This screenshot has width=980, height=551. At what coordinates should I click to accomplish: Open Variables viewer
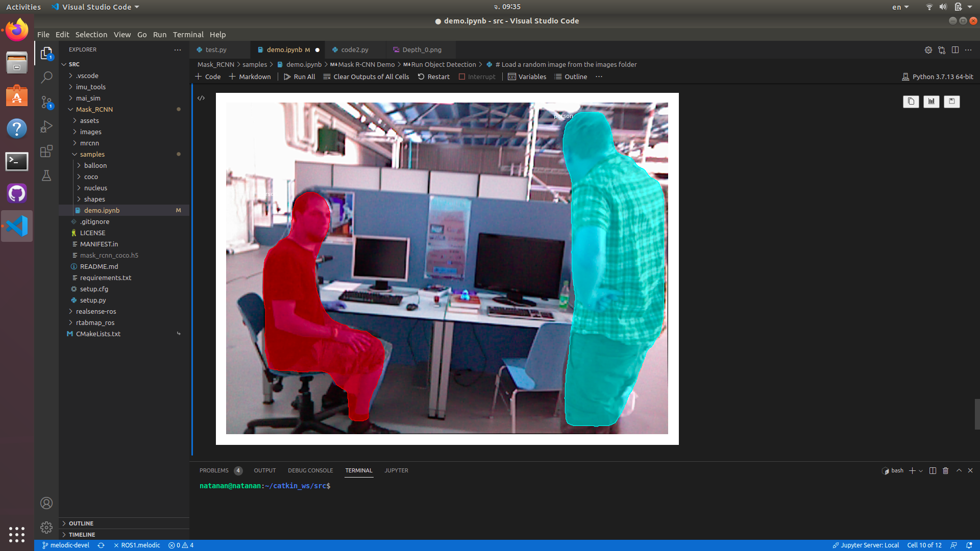click(x=527, y=77)
